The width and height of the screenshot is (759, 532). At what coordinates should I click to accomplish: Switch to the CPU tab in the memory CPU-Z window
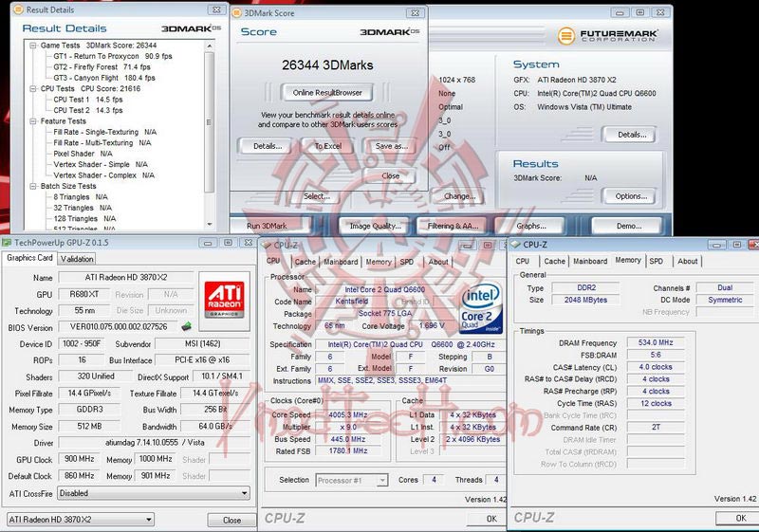523,261
